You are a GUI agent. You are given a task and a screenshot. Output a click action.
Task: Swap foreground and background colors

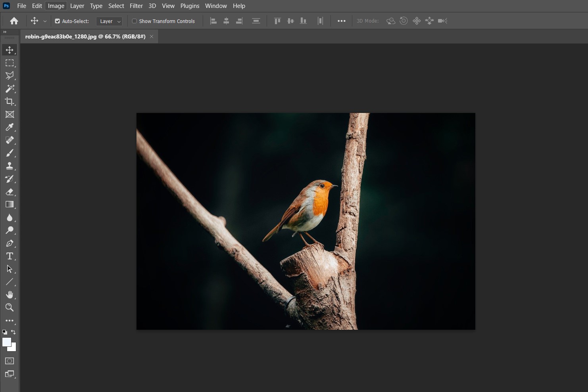13,332
